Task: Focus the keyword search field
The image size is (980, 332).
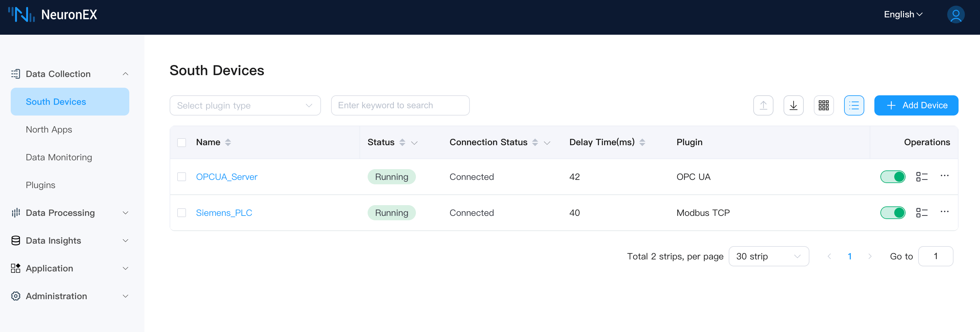Action: click(x=400, y=105)
